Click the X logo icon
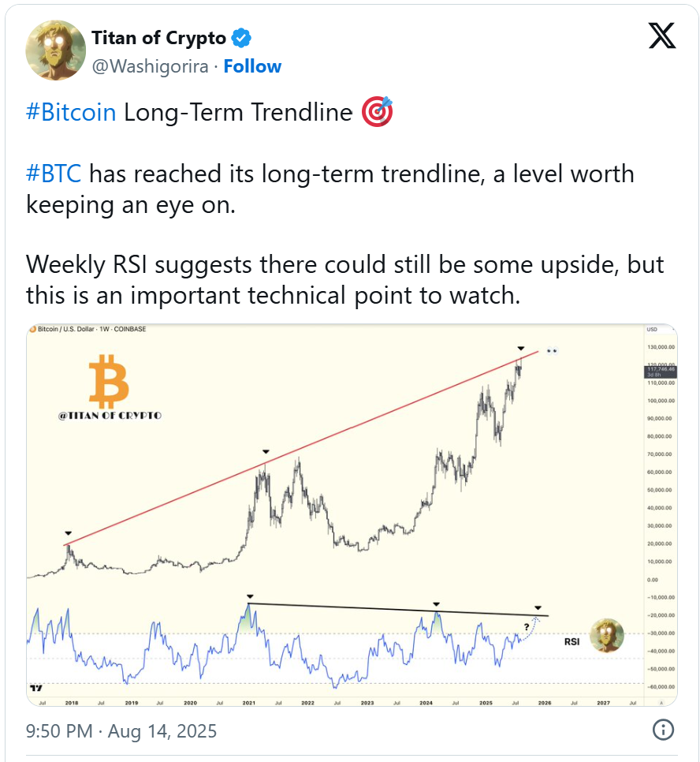 pos(662,36)
